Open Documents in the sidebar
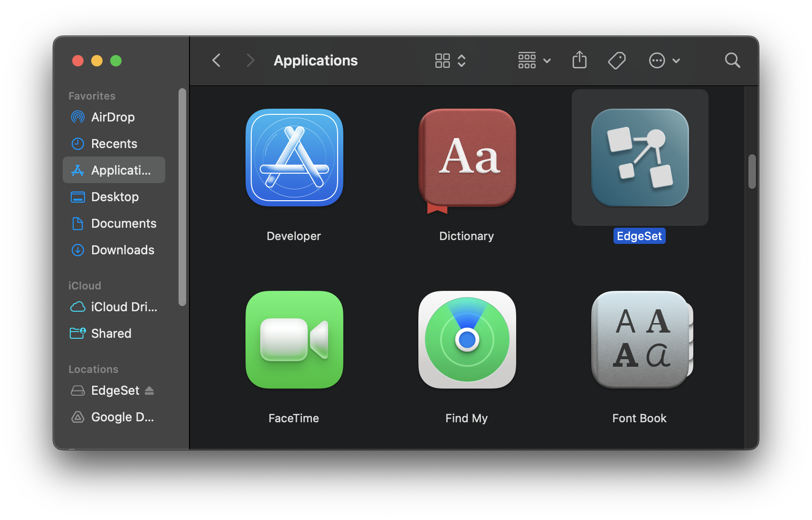This screenshot has height=520, width=812. point(114,223)
